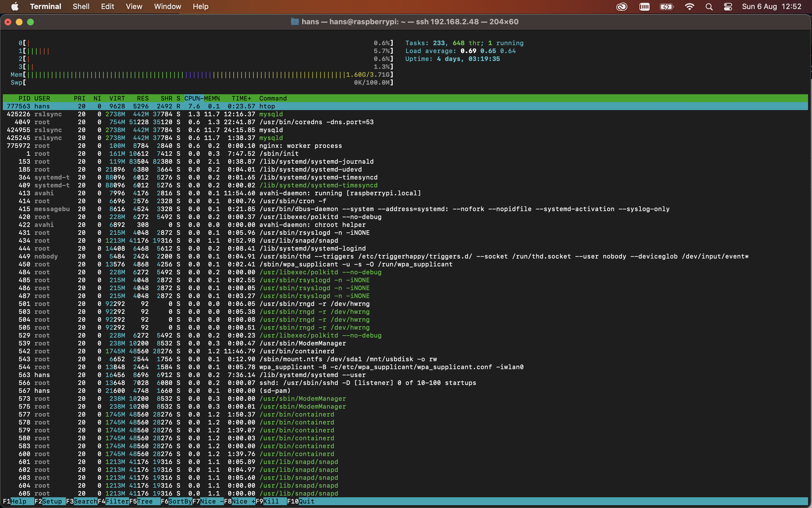This screenshot has height=508, width=812.
Task: Click the CPU 1 usage meter
Action: coord(206,51)
